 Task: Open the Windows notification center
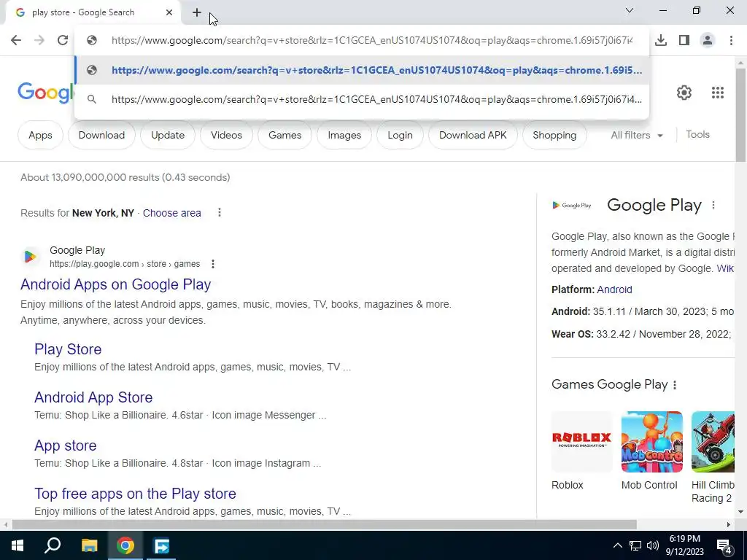(x=724, y=546)
